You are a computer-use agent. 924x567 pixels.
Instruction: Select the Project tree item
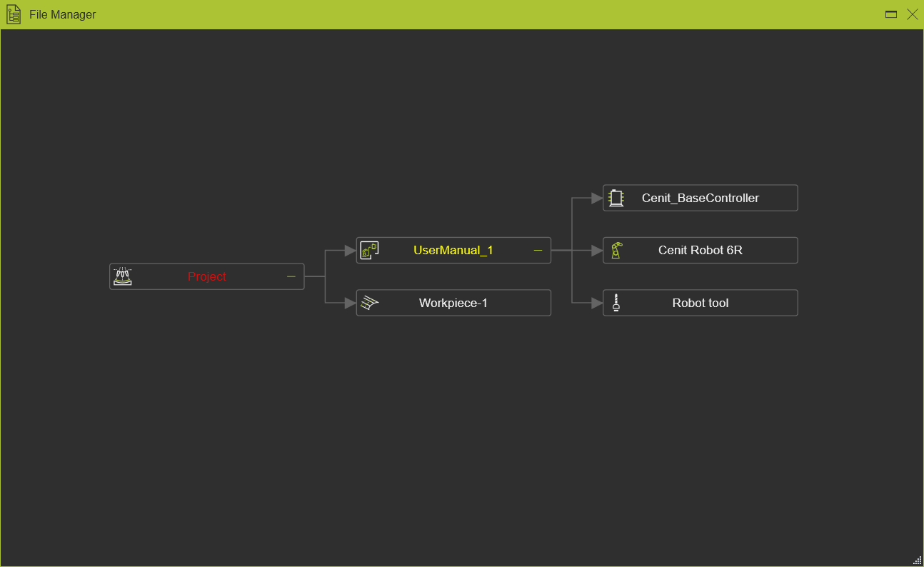[x=206, y=276]
